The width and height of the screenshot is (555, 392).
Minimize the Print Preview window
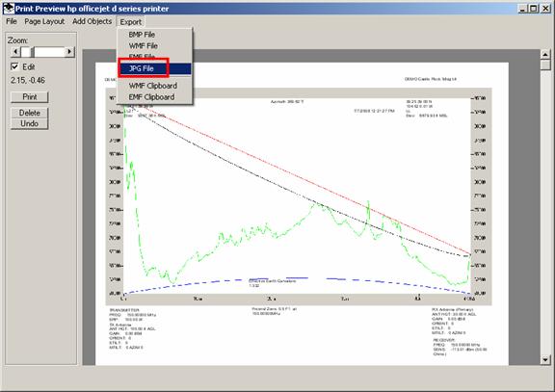(523, 8)
